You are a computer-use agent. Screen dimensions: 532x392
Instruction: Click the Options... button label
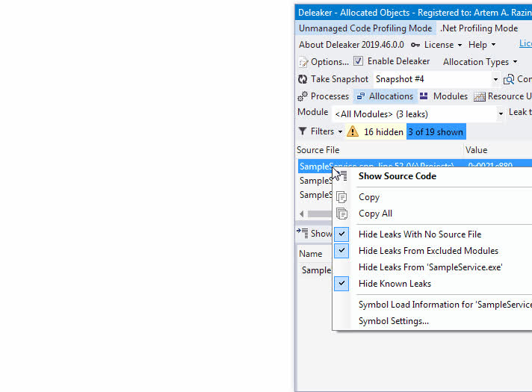click(x=330, y=62)
